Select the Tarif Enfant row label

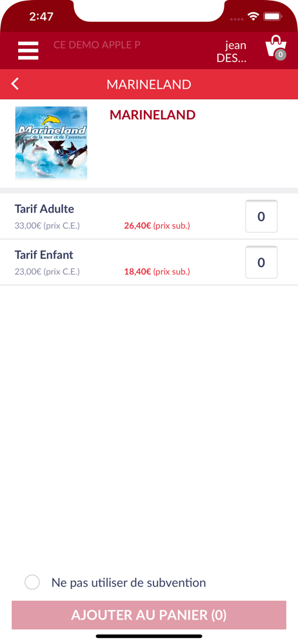44,254
